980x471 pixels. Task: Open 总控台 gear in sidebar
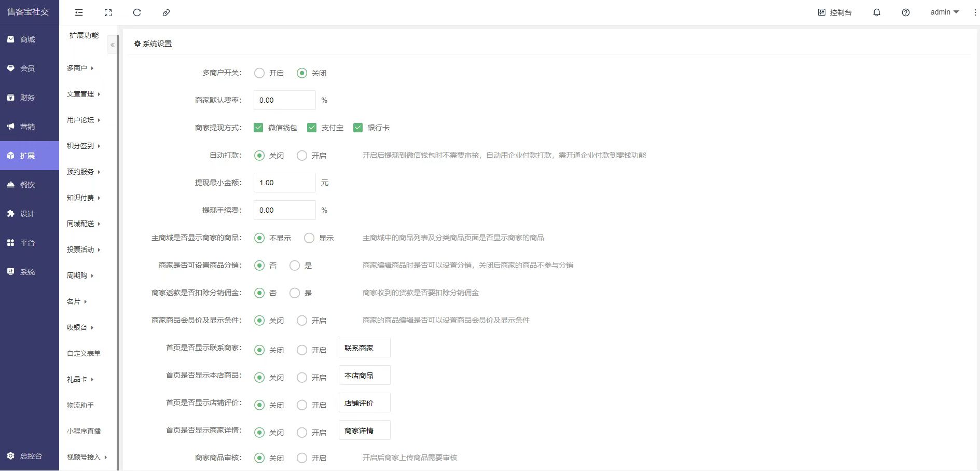coord(11,456)
